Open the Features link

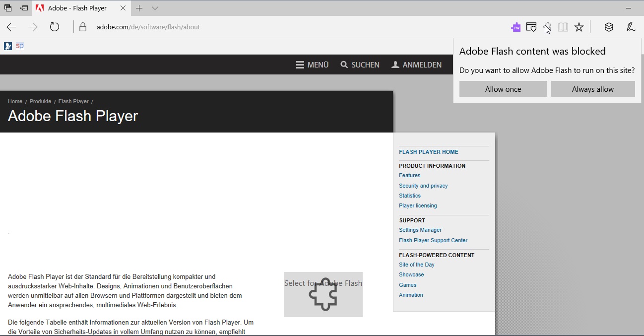click(409, 175)
